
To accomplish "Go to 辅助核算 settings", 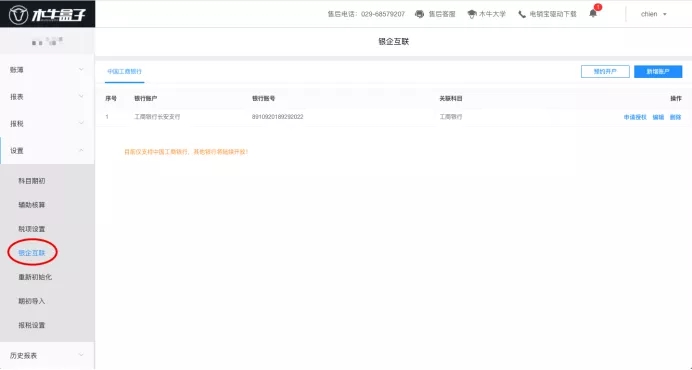I will [x=32, y=205].
